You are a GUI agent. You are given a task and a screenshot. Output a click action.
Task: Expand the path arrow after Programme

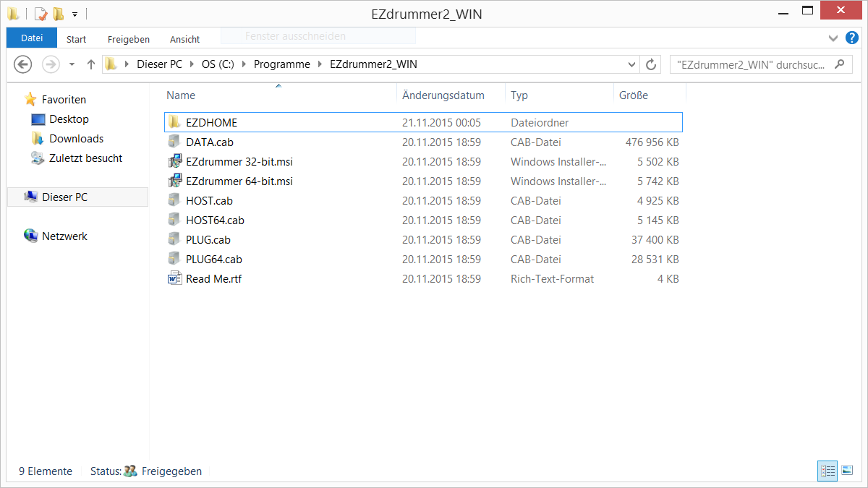point(320,64)
